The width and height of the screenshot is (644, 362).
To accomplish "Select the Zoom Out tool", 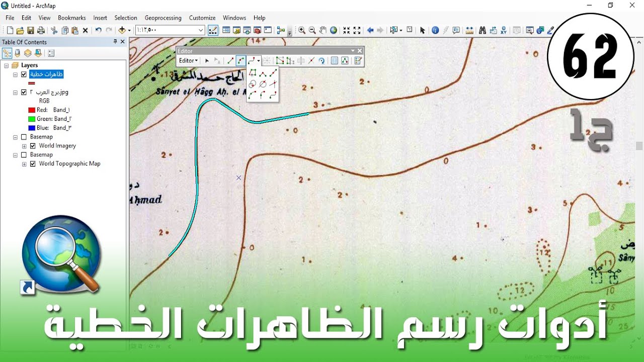I will pos(312,30).
